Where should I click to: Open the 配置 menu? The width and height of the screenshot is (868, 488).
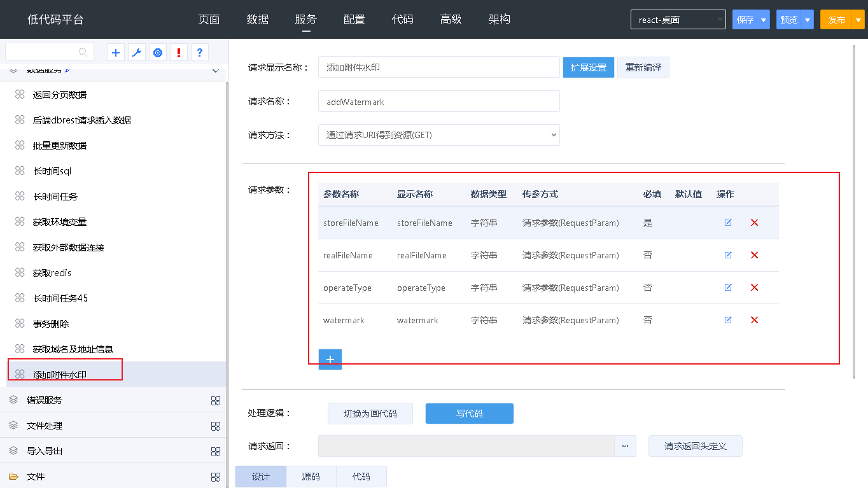point(354,20)
